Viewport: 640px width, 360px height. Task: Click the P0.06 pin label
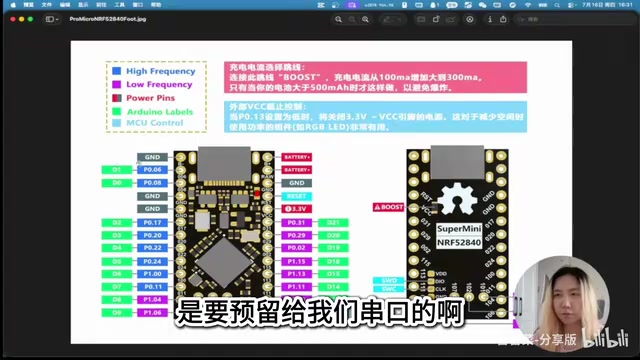click(x=152, y=170)
